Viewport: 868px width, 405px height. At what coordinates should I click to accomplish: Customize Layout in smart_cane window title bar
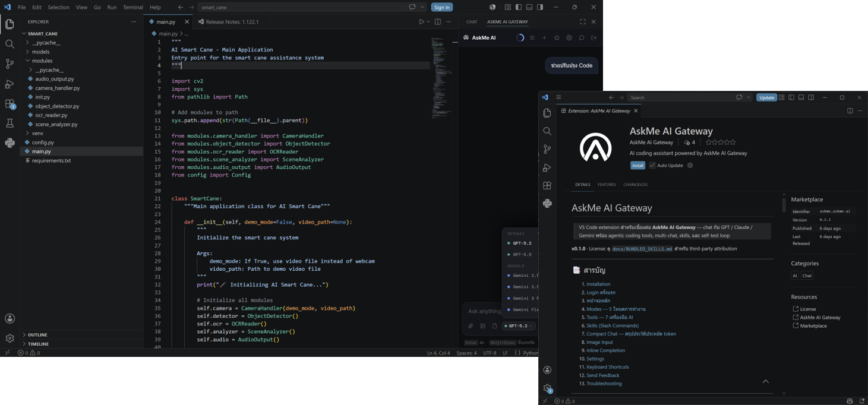[x=508, y=7]
